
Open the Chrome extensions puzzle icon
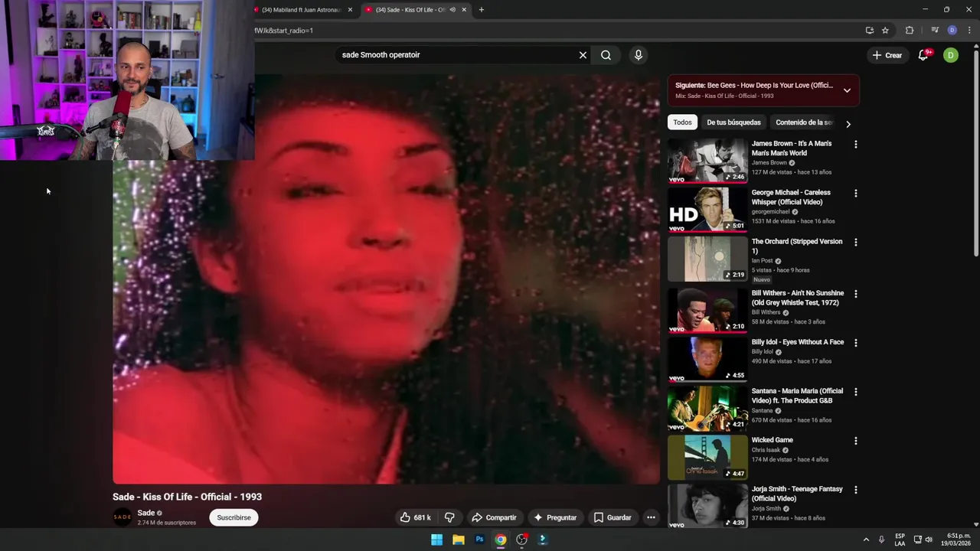(x=910, y=31)
